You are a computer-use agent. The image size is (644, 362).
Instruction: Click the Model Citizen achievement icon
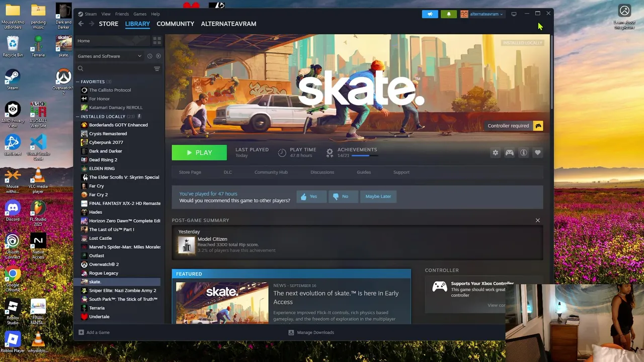(x=187, y=245)
